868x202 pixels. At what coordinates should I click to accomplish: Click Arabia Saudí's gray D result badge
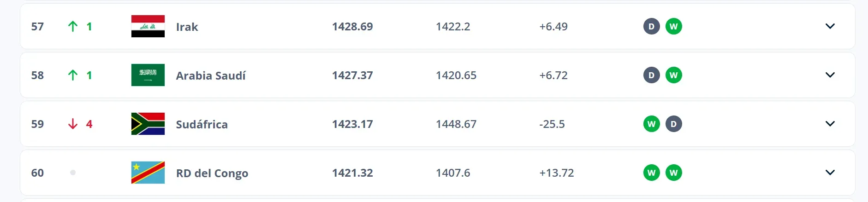(651, 75)
